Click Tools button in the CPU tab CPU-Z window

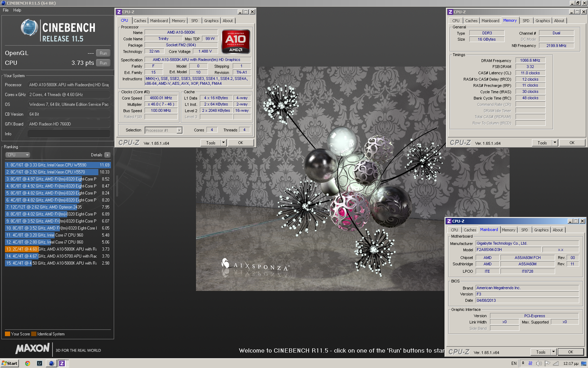(x=211, y=143)
